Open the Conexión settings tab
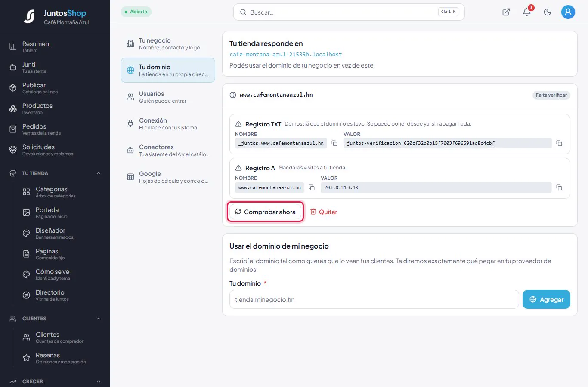 pyautogui.click(x=168, y=123)
